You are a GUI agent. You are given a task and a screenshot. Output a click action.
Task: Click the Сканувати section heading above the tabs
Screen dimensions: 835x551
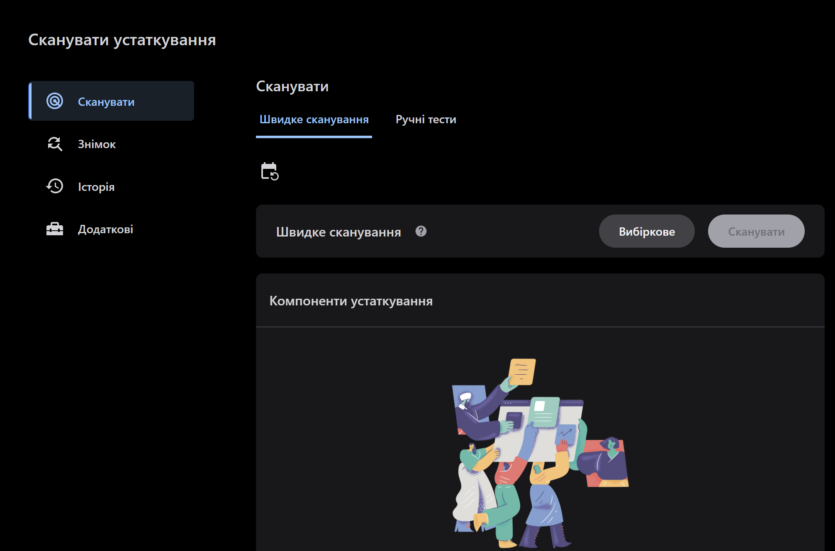(292, 86)
